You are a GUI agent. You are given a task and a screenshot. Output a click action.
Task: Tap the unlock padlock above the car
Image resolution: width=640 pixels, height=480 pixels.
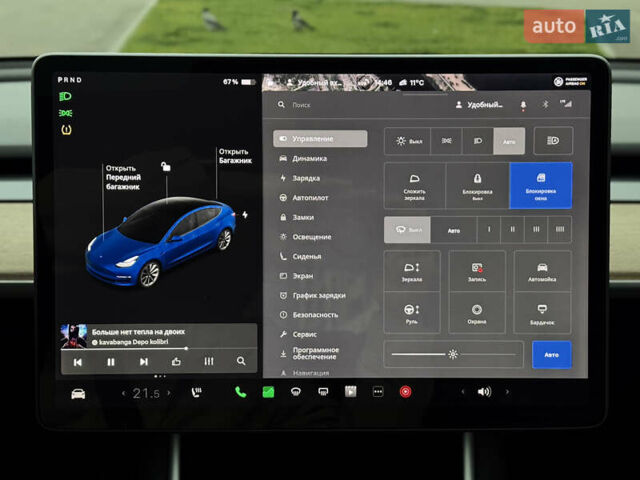click(x=166, y=166)
